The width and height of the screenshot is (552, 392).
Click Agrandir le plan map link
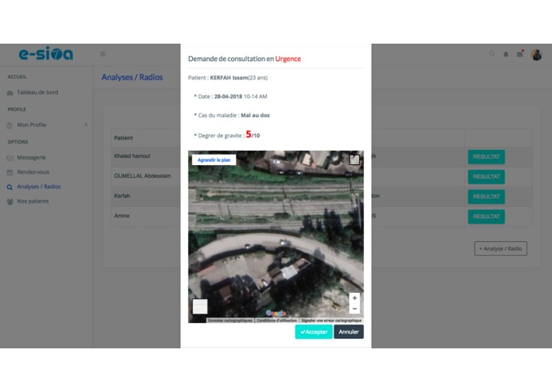(214, 160)
